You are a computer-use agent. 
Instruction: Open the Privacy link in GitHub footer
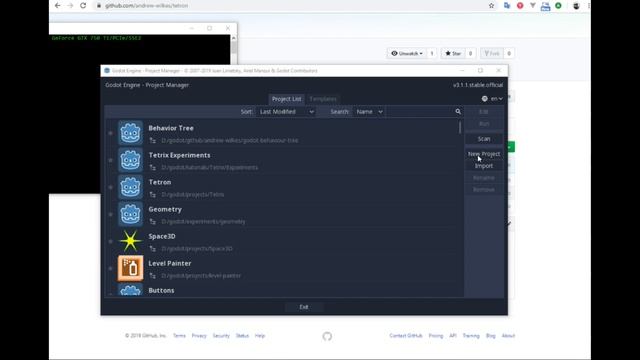[199, 336]
